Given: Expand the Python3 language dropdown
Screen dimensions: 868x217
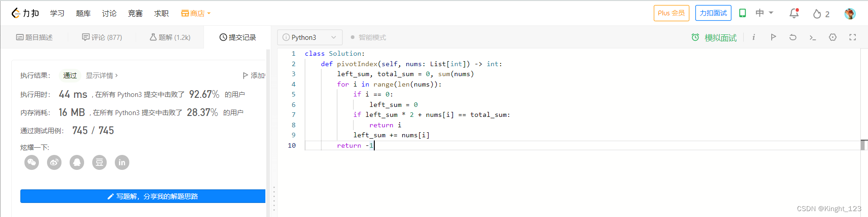Looking at the screenshot, I should pos(310,38).
